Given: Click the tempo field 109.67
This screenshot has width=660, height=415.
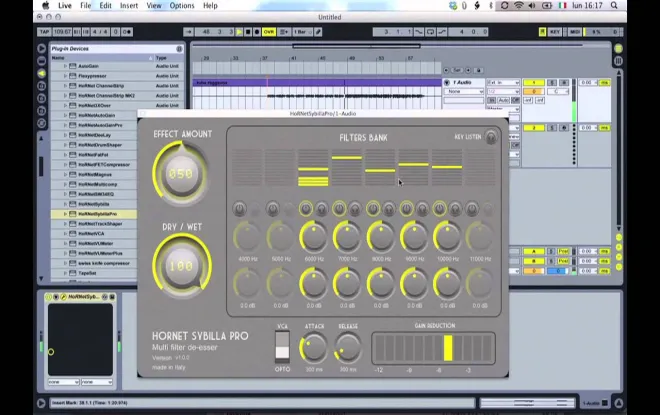Looking at the screenshot, I should (x=62, y=32).
